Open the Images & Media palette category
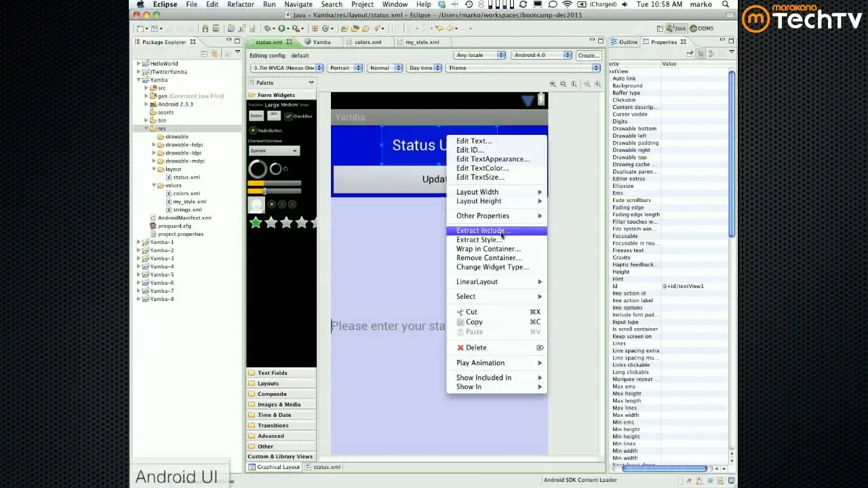The width and height of the screenshot is (868, 488). tap(281, 405)
